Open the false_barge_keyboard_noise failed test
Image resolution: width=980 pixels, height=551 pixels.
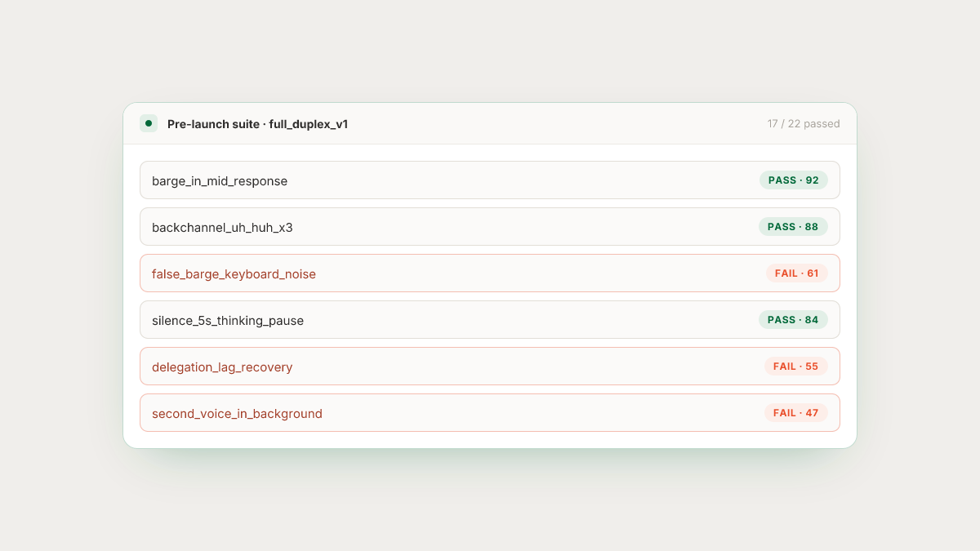pos(490,273)
